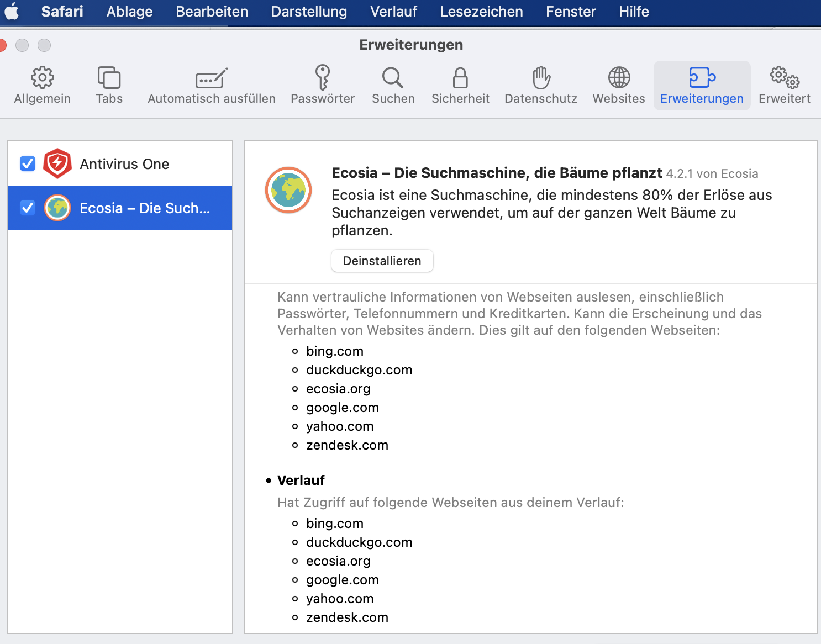Click the Deinstallieren button
Screen dimensions: 821x644
point(382,261)
